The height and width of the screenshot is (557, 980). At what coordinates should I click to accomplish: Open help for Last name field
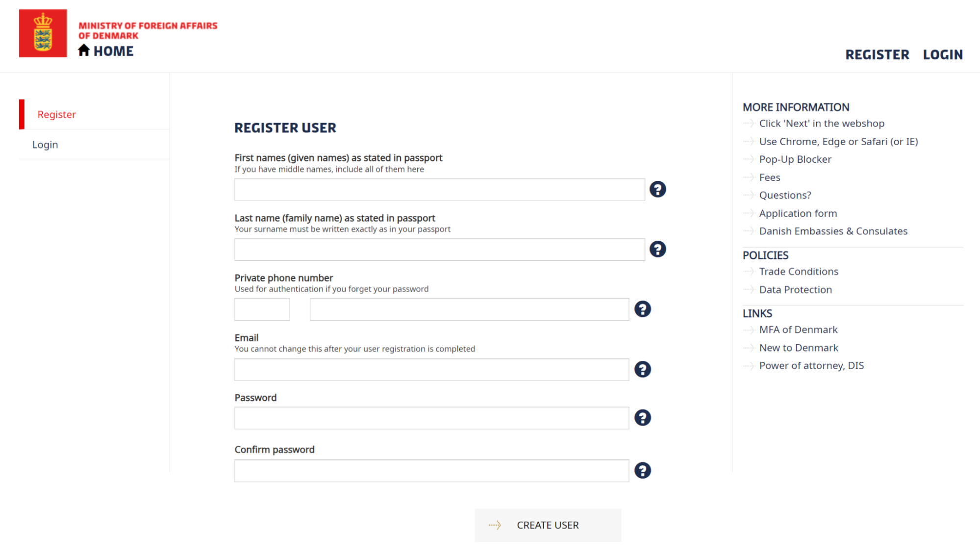658,249
